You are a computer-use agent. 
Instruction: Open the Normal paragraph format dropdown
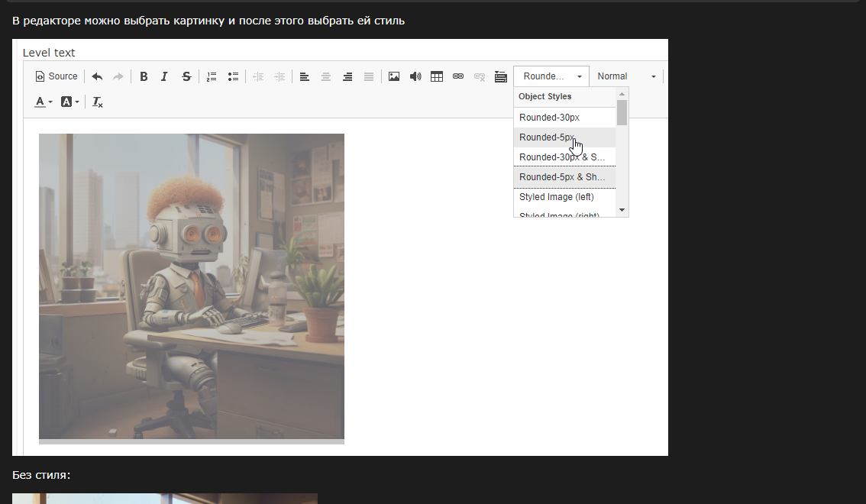point(627,76)
